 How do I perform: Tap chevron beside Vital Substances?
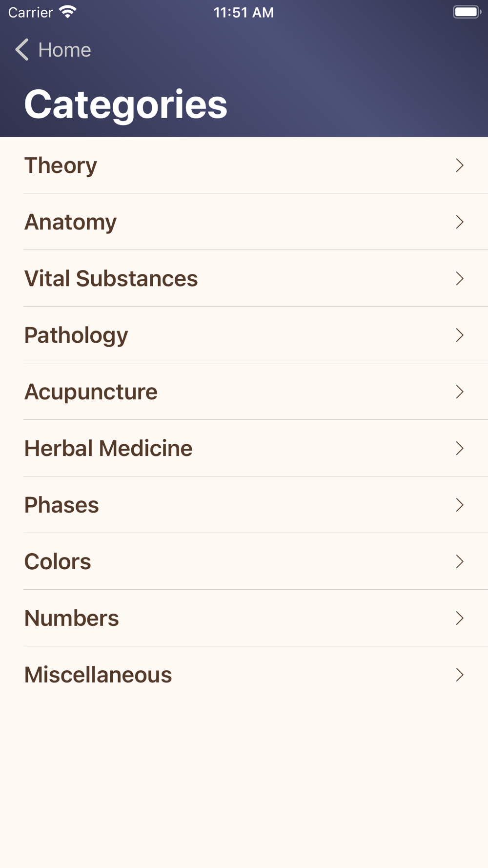pyautogui.click(x=459, y=279)
